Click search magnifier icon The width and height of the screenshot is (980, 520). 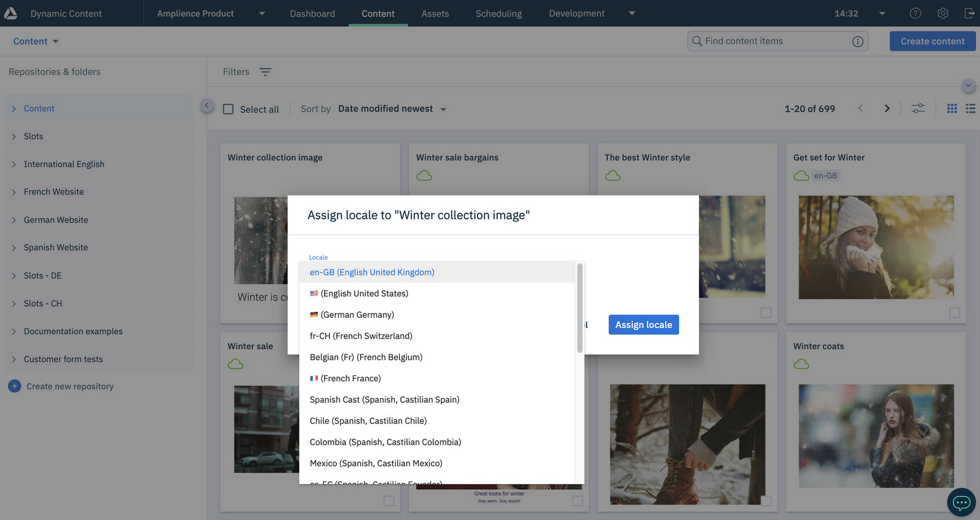click(697, 41)
